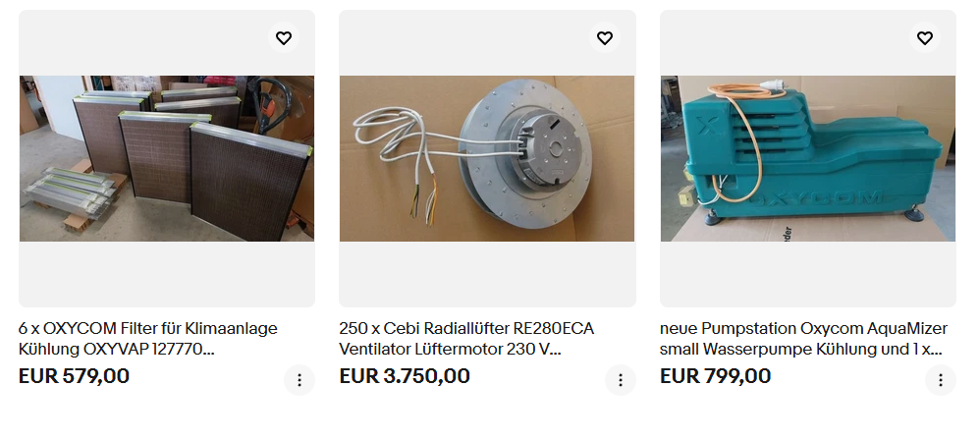Select the EUR 799,00 price
Screen dimensions: 980x441
tap(715, 376)
